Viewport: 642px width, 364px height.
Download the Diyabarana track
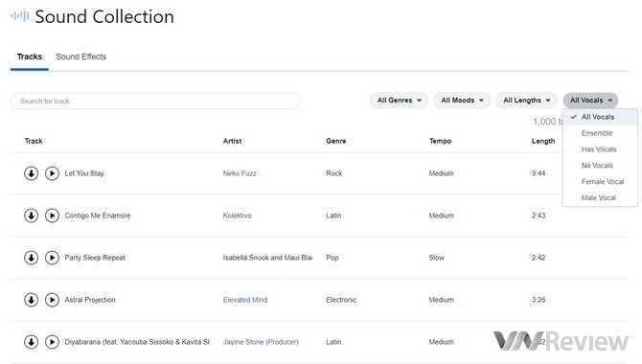[31, 342]
